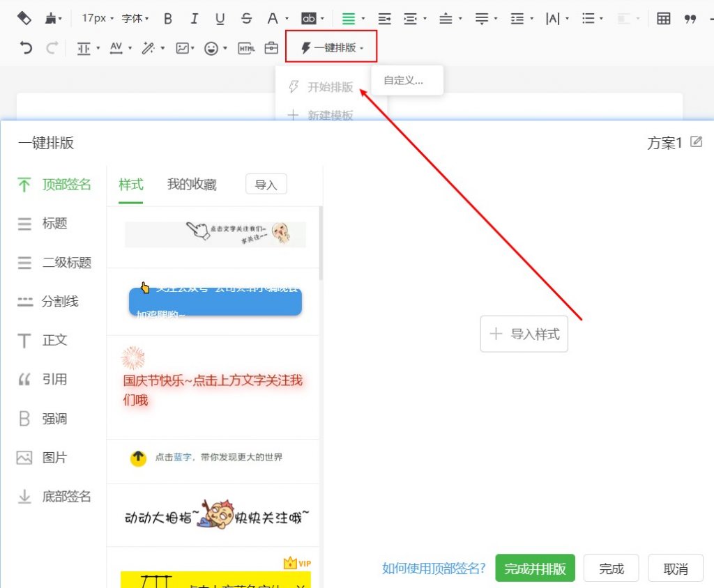Screen dimensions: 714x588
Task: Select 引用 category in sidebar
Action: tap(43, 379)
